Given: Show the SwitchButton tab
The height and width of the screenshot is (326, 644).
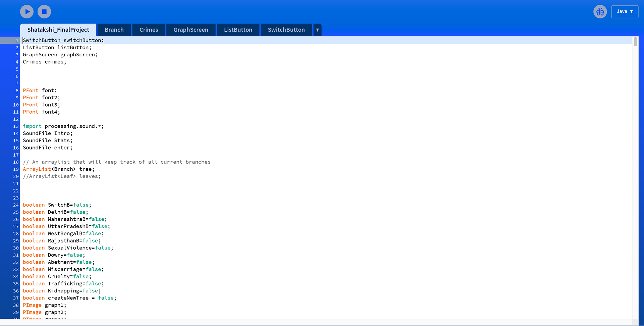Looking at the screenshot, I should [286, 30].
